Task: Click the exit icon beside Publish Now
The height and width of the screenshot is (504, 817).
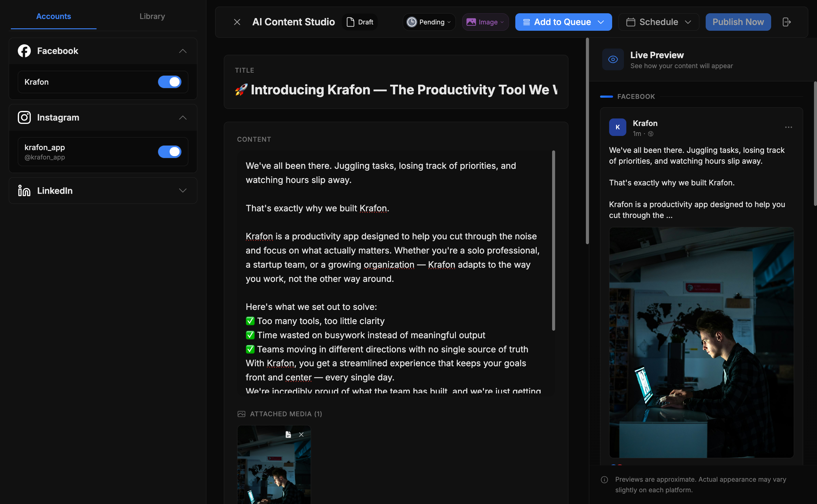Action: (786, 22)
